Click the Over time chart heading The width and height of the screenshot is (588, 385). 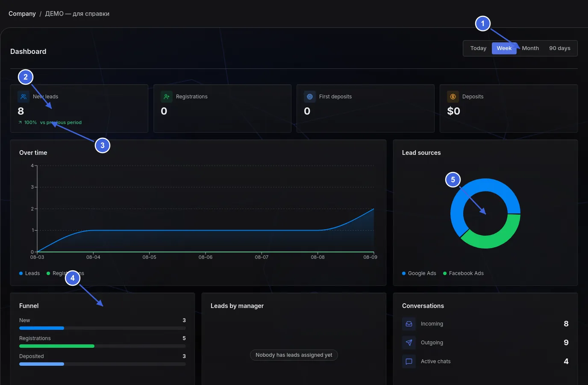point(33,153)
